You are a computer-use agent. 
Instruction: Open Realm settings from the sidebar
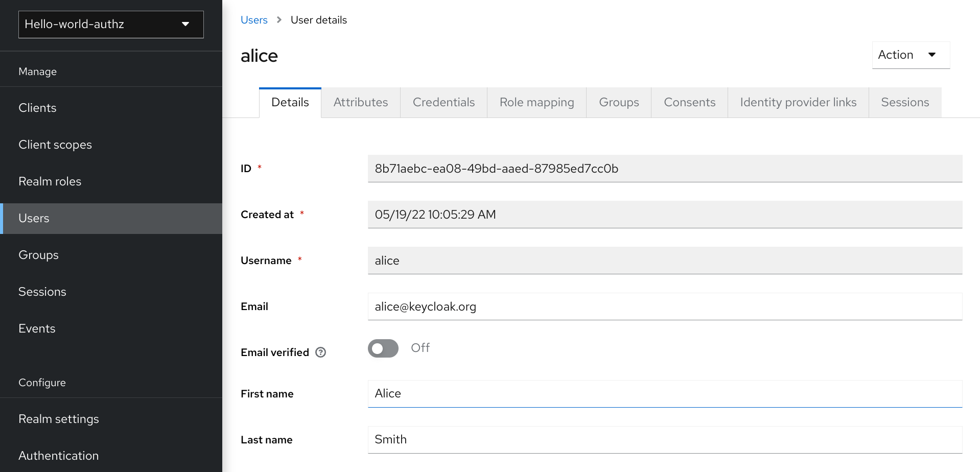[59, 419]
